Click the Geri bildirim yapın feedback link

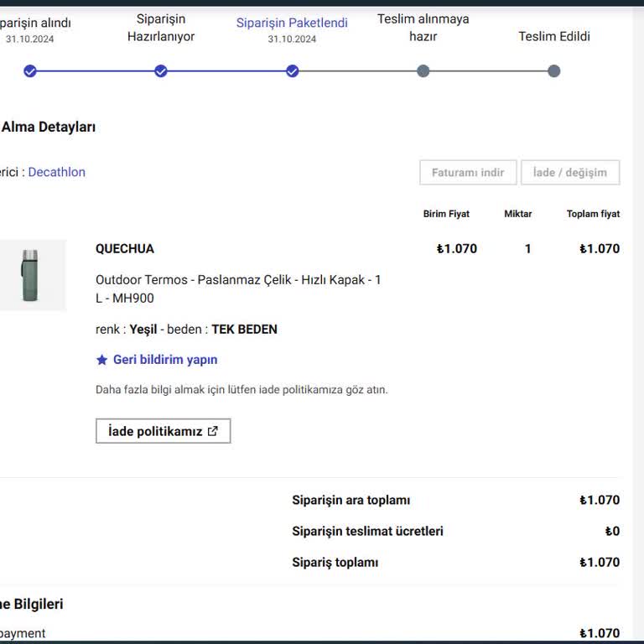(x=165, y=360)
